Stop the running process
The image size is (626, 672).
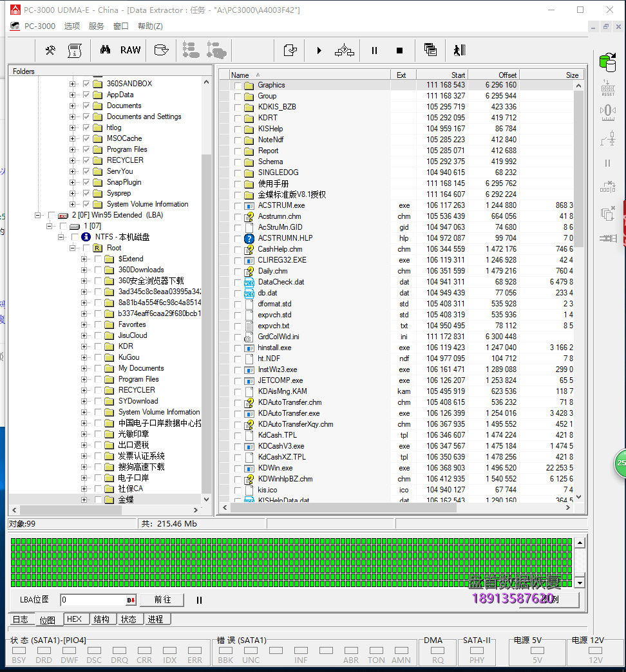(x=399, y=51)
